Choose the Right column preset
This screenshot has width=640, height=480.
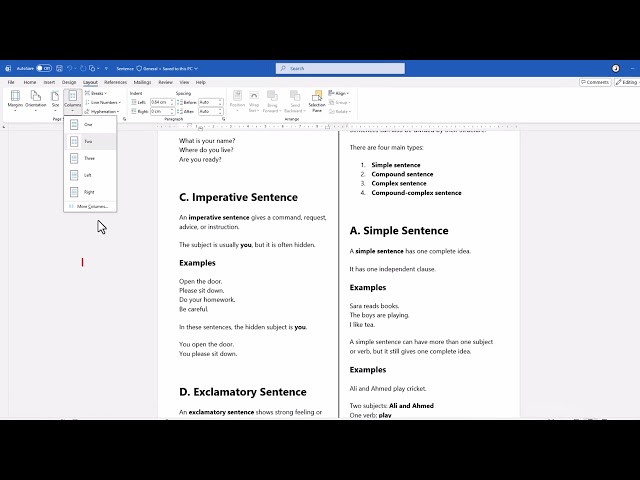[90, 192]
